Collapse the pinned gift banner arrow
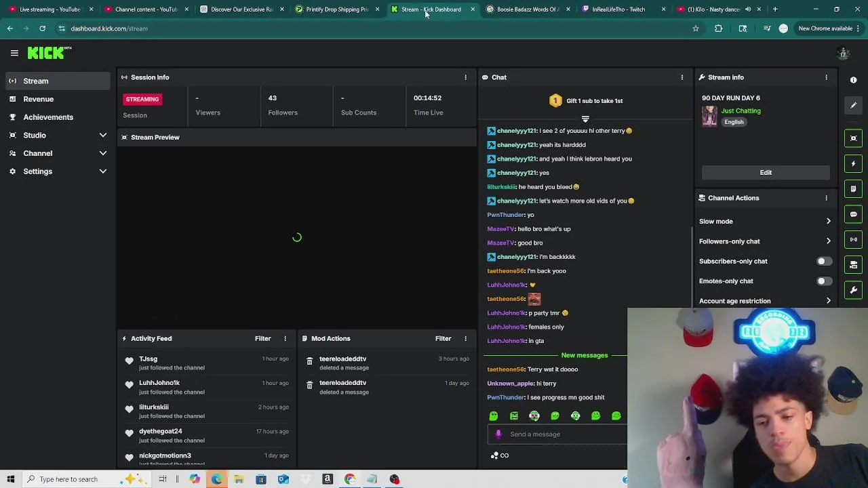The width and height of the screenshot is (868, 488). (585, 119)
